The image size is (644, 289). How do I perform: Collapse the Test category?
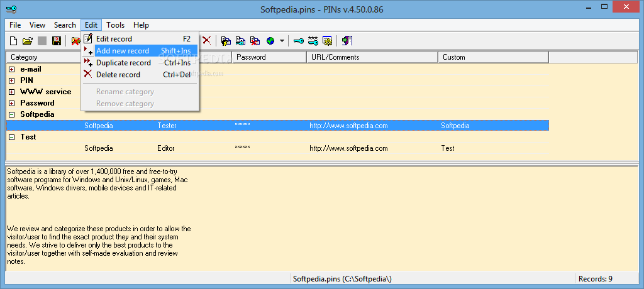click(x=12, y=137)
